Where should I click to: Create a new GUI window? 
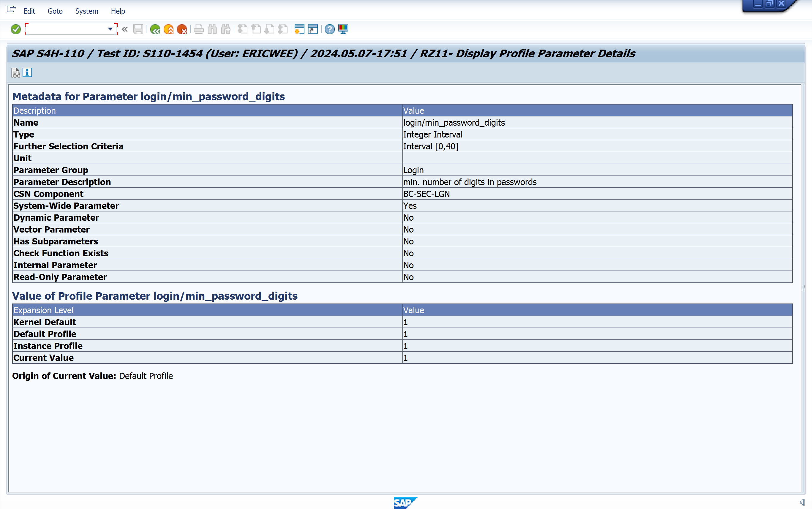coord(299,29)
